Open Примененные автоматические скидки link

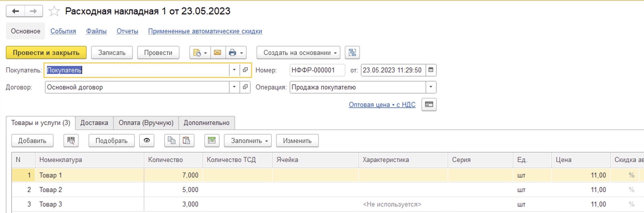[205, 31]
